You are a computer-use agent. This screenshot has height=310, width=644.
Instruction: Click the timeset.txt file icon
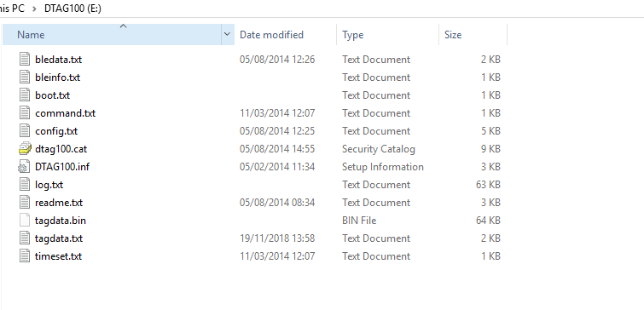[x=25, y=256]
